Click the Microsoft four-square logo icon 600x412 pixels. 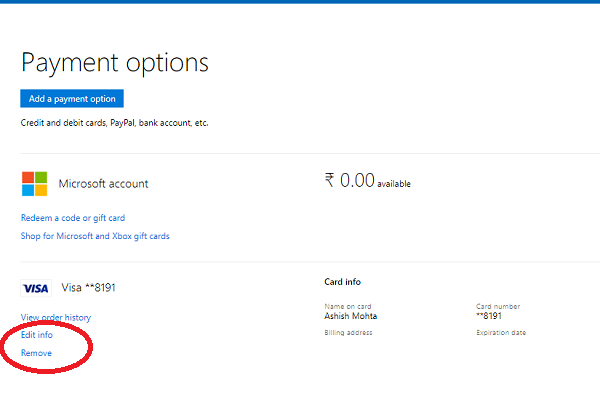(34, 184)
